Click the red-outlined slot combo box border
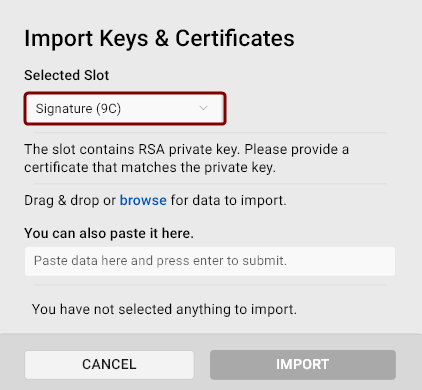 [x=125, y=93]
